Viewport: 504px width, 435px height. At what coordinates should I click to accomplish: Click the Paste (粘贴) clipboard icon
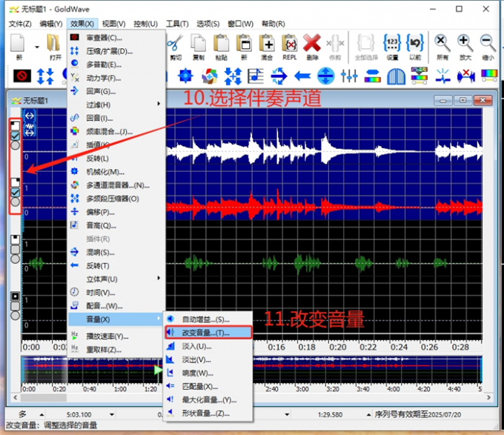point(222,44)
